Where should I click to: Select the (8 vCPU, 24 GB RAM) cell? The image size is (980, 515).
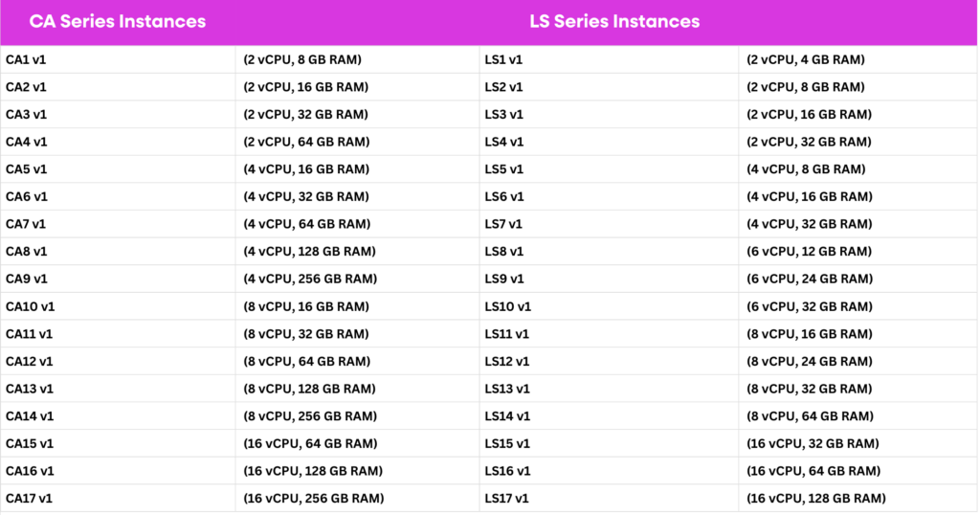pyautogui.click(x=809, y=361)
